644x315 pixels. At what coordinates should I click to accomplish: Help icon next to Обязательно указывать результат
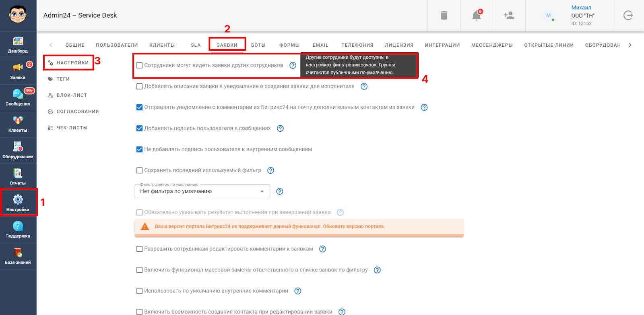341,212
